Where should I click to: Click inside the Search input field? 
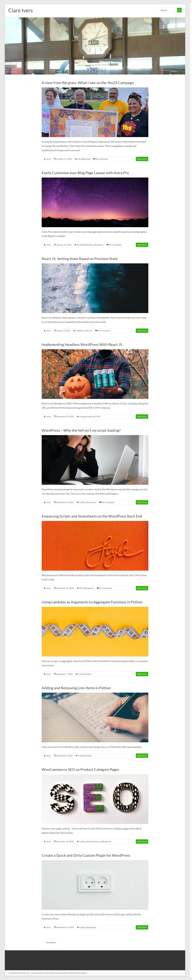(168, 10)
